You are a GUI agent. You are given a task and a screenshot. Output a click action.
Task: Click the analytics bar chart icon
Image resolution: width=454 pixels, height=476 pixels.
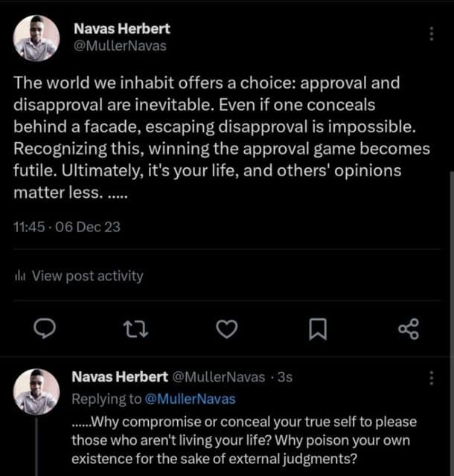tap(20, 276)
